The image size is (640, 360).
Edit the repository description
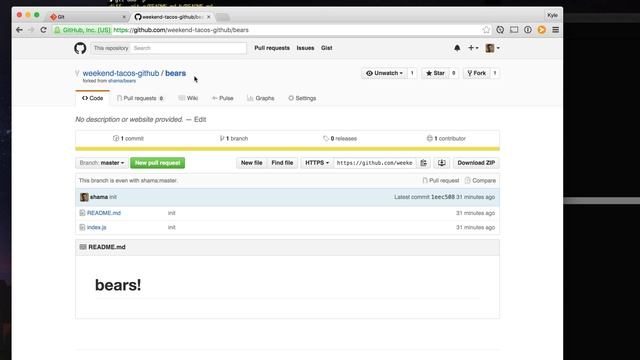(x=200, y=120)
